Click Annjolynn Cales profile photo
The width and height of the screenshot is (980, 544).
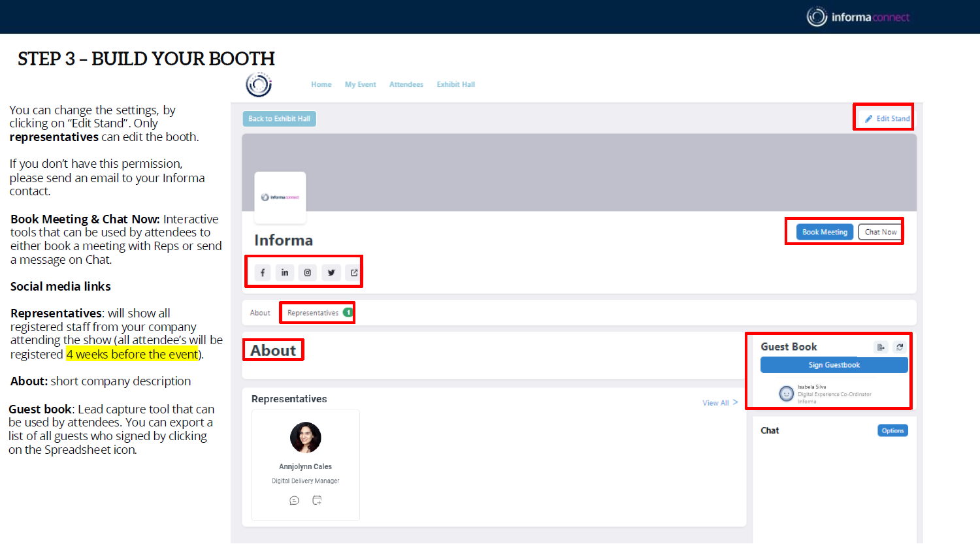click(306, 438)
